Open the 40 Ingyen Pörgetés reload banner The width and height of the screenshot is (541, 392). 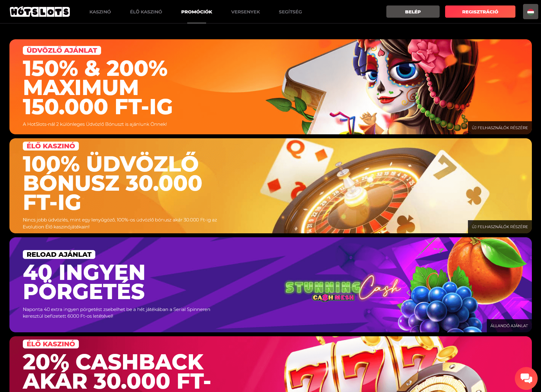271,285
